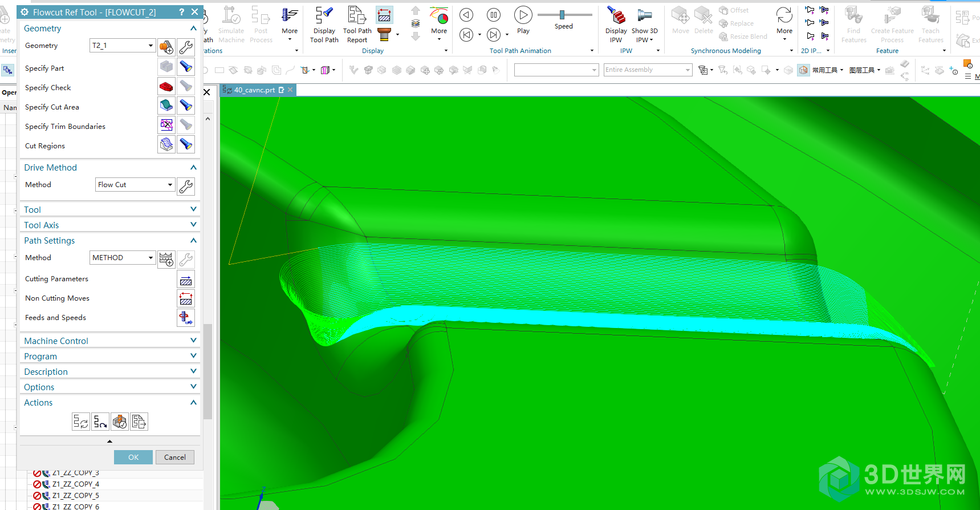
Task: Display Specify Part with its flashlight icon
Action: (186, 67)
